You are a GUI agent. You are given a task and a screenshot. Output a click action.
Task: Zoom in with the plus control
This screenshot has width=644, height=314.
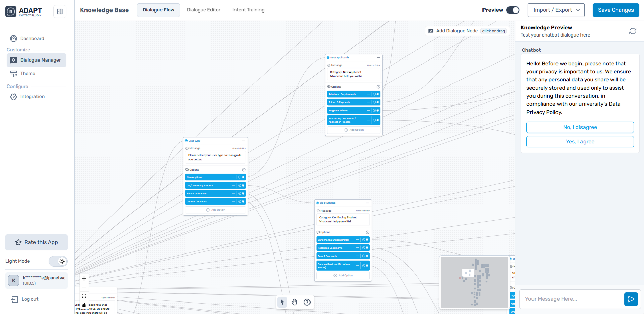(x=84, y=279)
